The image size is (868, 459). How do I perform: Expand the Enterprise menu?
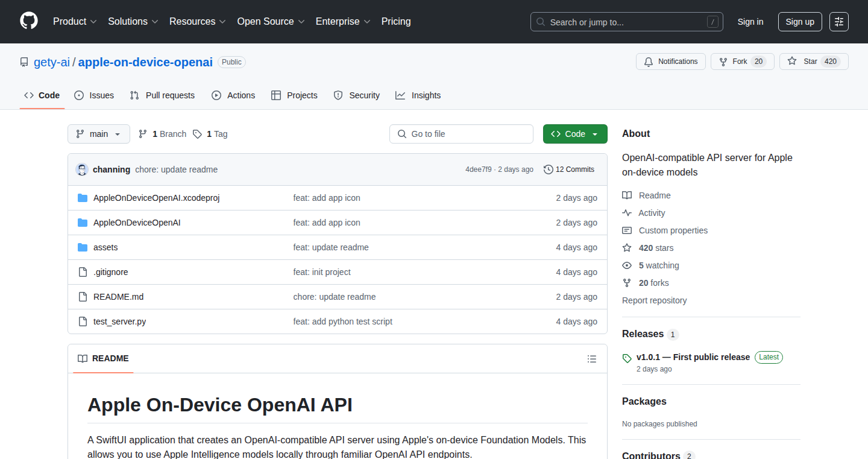(x=343, y=21)
